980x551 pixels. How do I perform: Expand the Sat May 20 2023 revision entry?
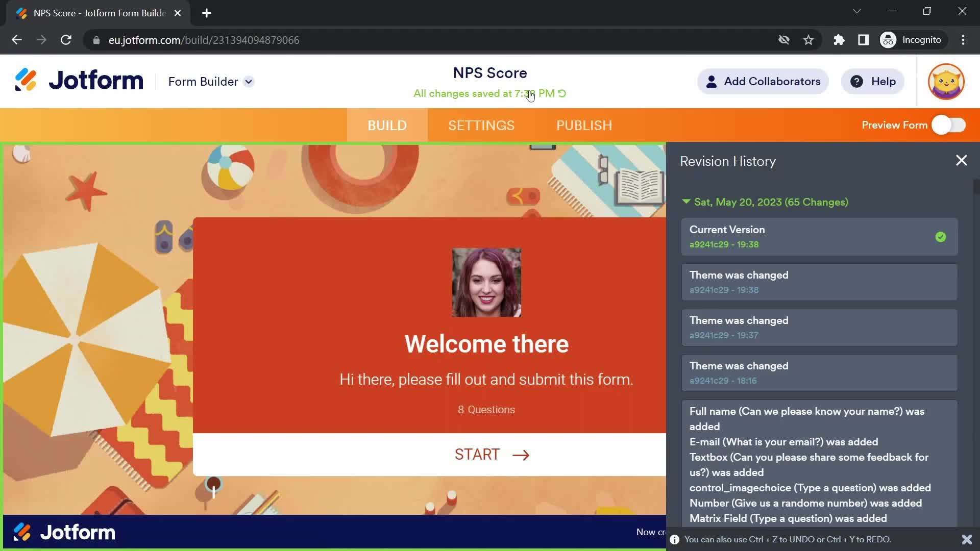coord(687,202)
